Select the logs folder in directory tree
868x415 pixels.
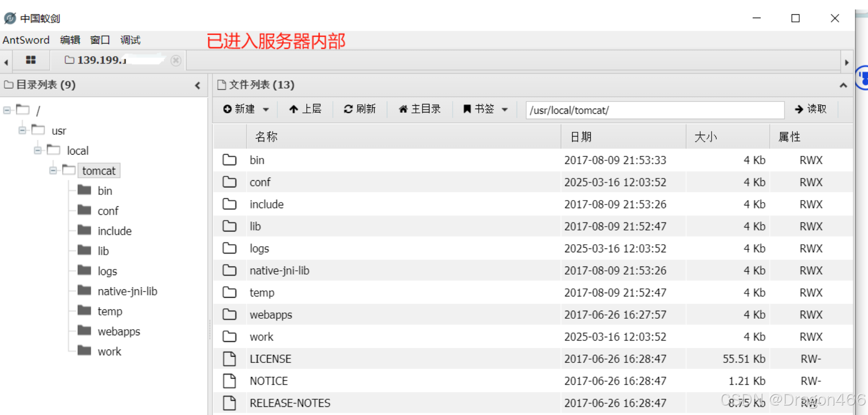pos(107,271)
